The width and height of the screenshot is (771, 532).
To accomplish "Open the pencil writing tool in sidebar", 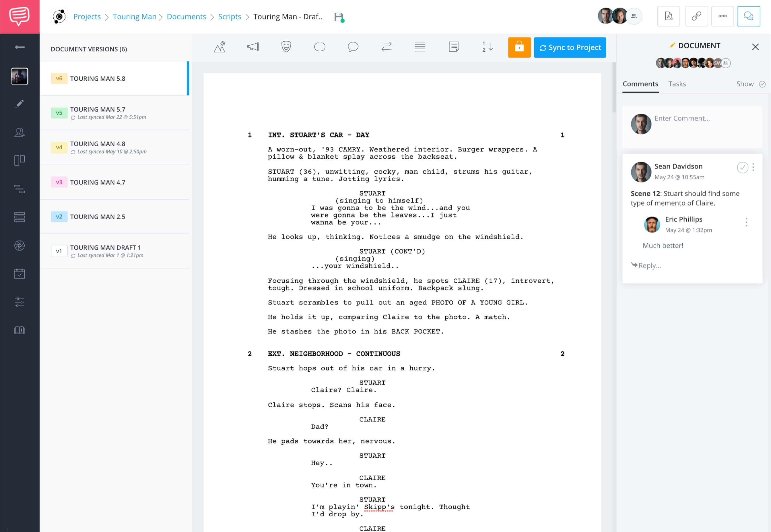I will (20, 104).
